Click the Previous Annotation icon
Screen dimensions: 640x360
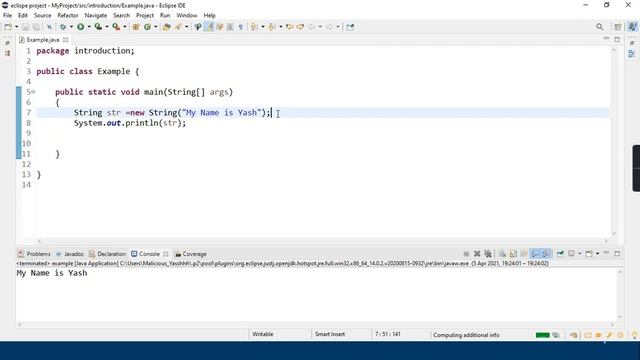[272, 27]
